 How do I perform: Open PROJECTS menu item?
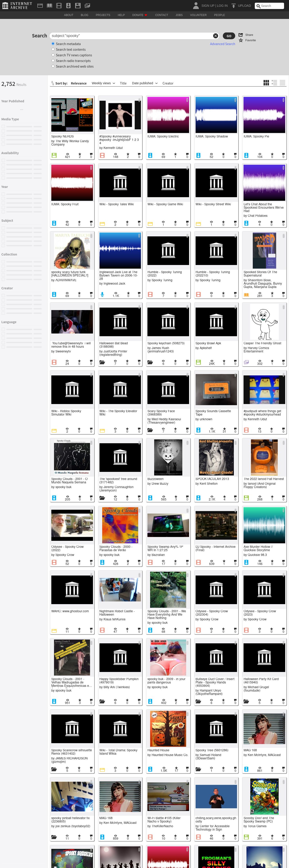pos(103,15)
